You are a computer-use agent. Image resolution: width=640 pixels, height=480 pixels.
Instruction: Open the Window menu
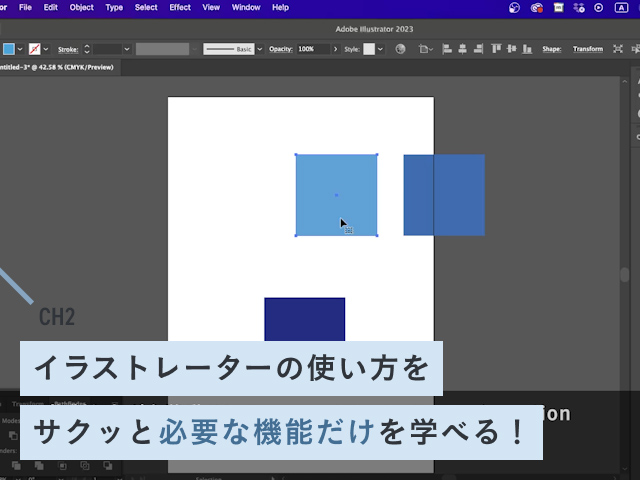pos(246,7)
